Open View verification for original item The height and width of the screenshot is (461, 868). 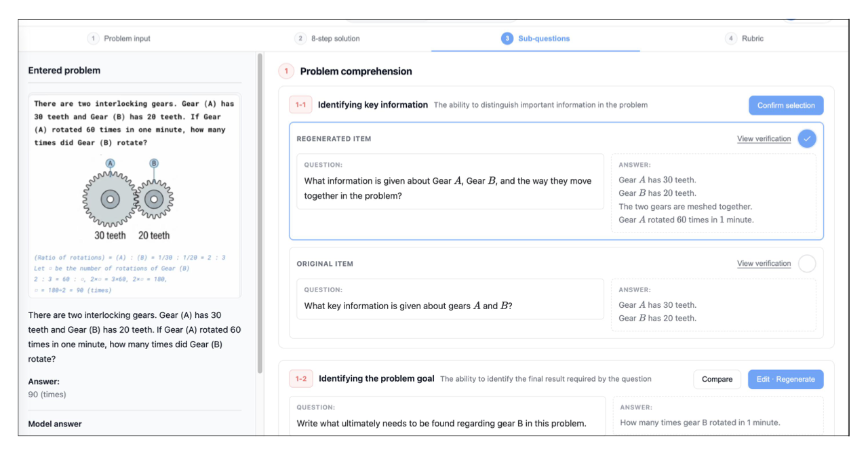pyautogui.click(x=764, y=263)
